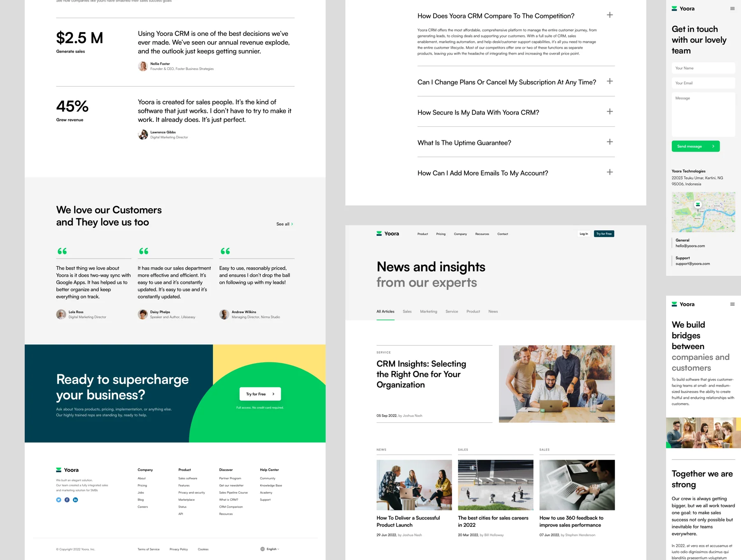This screenshot has height=560, width=741.
Task: Click the Terms of Service link
Action: click(x=148, y=549)
